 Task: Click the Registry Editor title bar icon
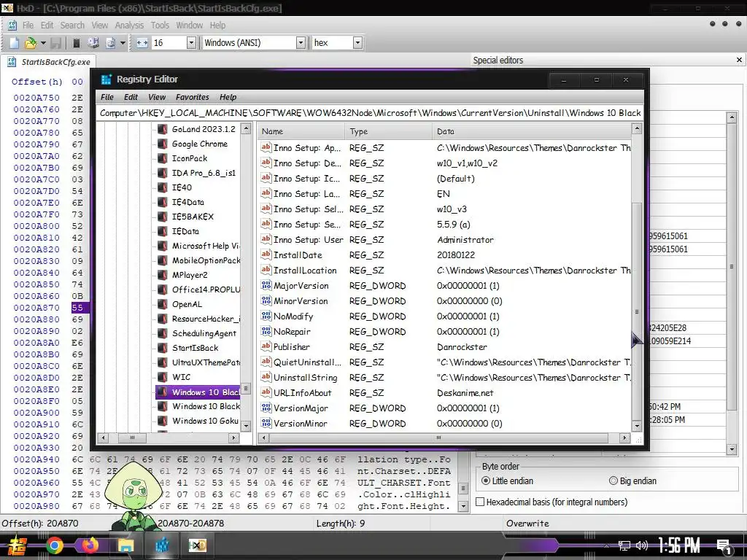[x=107, y=79]
